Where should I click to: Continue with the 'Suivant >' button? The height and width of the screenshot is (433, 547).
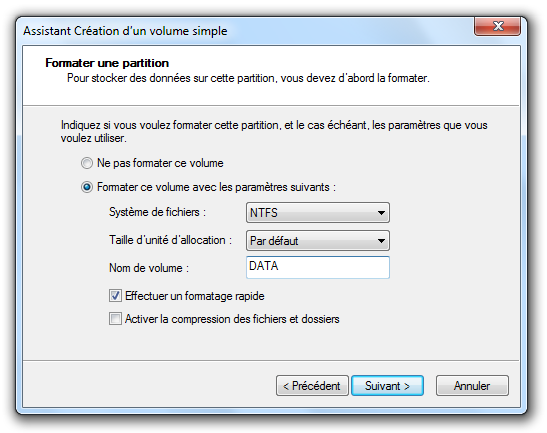click(x=388, y=386)
